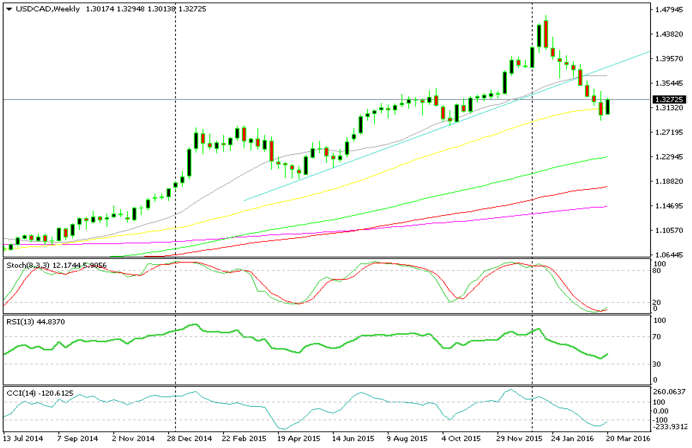Select the 20 Mar 2016 date label

tap(628, 438)
